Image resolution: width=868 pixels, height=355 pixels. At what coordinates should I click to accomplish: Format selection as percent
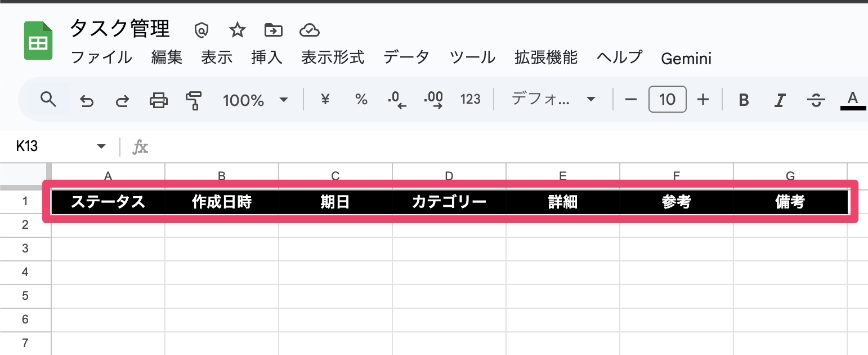tap(361, 99)
